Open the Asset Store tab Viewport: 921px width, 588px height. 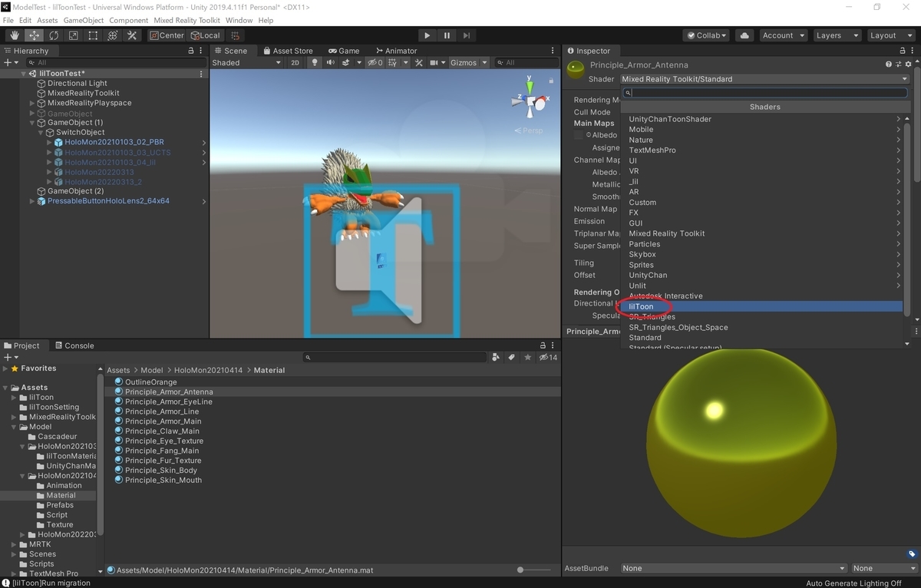tap(288, 51)
